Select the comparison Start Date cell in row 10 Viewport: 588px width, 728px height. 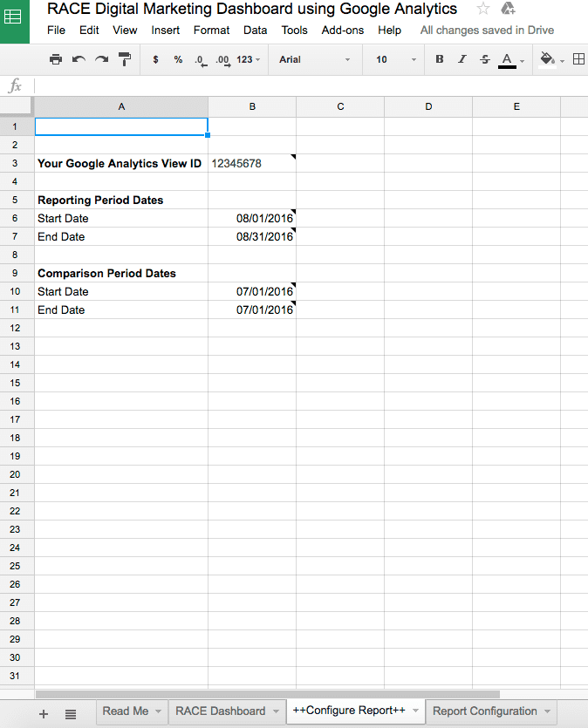pyautogui.click(x=252, y=291)
